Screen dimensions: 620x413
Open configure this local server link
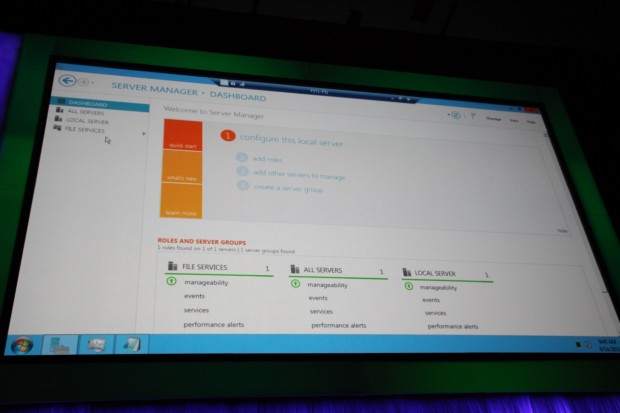(291, 140)
